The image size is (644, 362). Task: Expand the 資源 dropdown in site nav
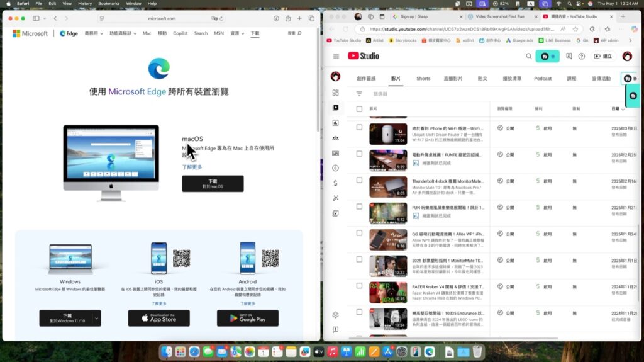coord(237,33)
